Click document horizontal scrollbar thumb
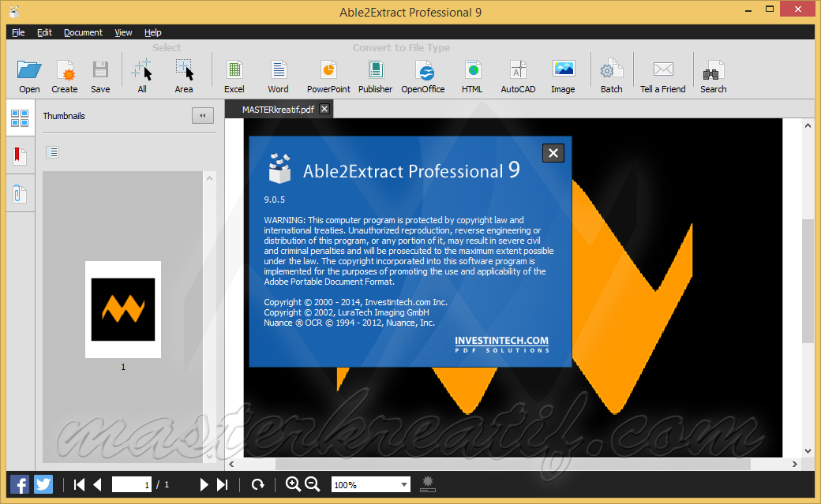The width and height of the screenshot is (821, 504). point(513,465)
